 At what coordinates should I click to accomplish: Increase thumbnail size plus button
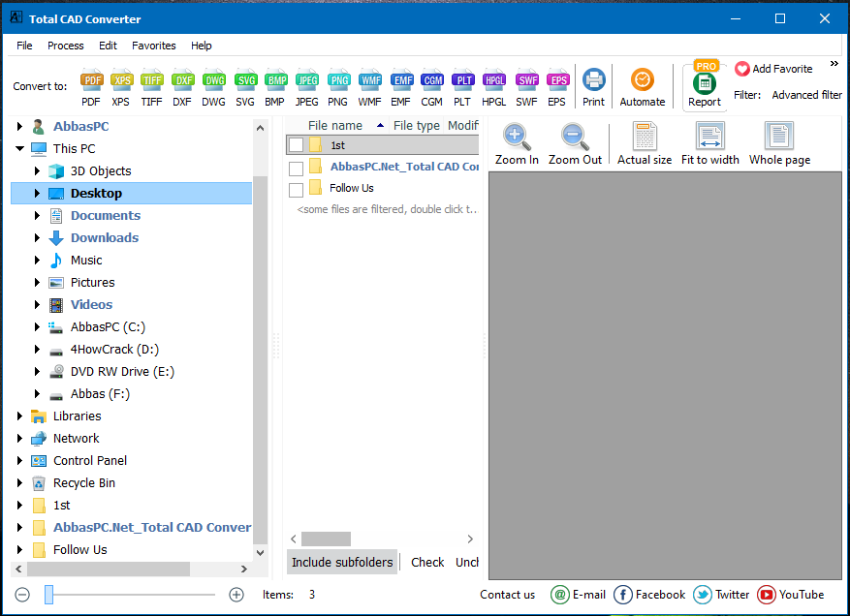point(236,595)
